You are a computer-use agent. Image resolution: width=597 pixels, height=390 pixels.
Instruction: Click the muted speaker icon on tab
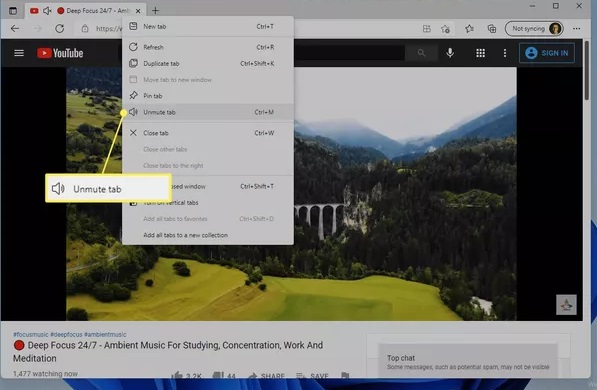(x=47, y=11)
